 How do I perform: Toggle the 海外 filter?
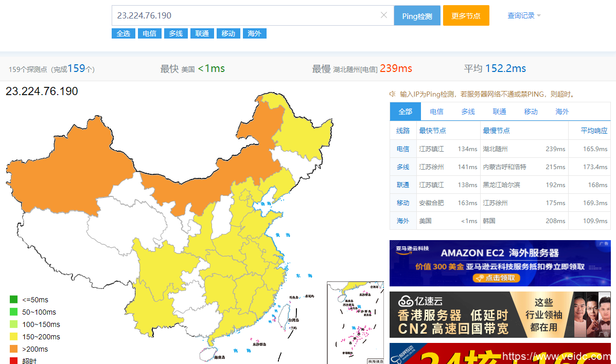[x=254, y=33]
